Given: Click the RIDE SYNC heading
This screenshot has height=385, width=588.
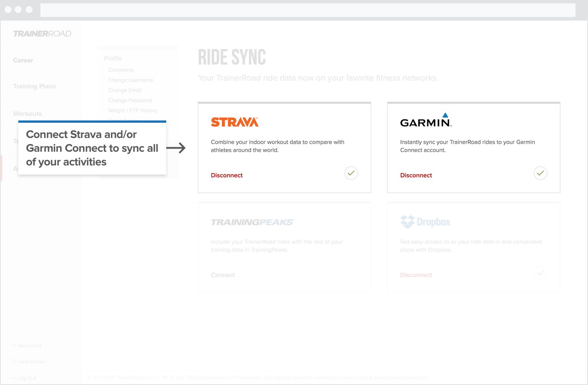Looking at the screenshot, I should [x=232, y=58].
